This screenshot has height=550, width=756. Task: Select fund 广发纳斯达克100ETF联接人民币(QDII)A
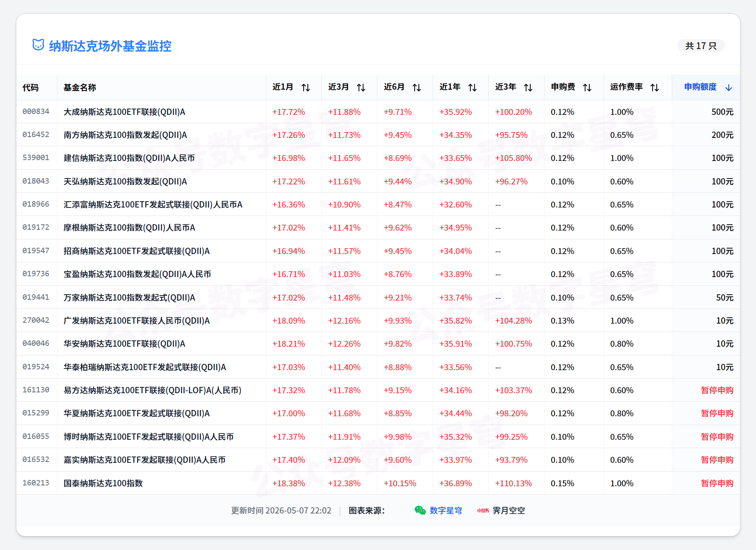[x=137, y=321]
